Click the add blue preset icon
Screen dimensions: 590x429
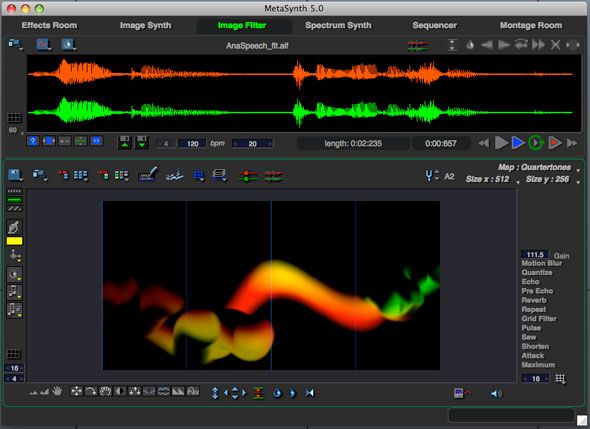(x=63, y=175)
